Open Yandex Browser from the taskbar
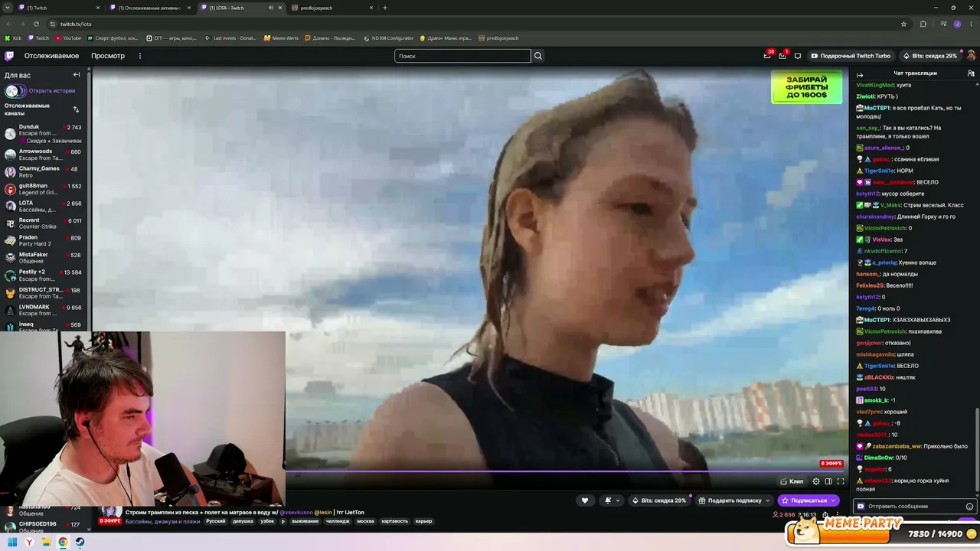 pos(29,542)
